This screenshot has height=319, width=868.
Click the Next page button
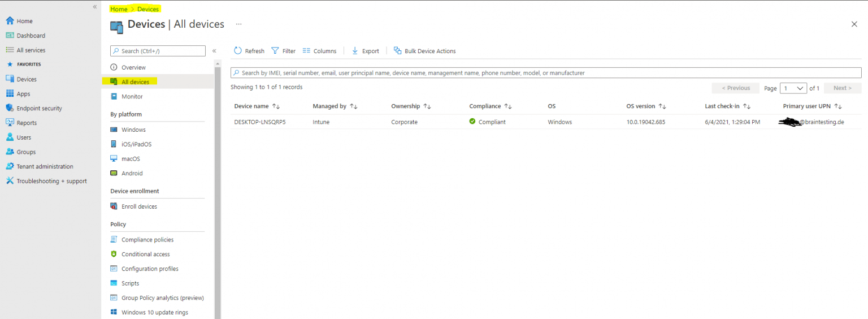pyautogui.click(x=843, y=88)
